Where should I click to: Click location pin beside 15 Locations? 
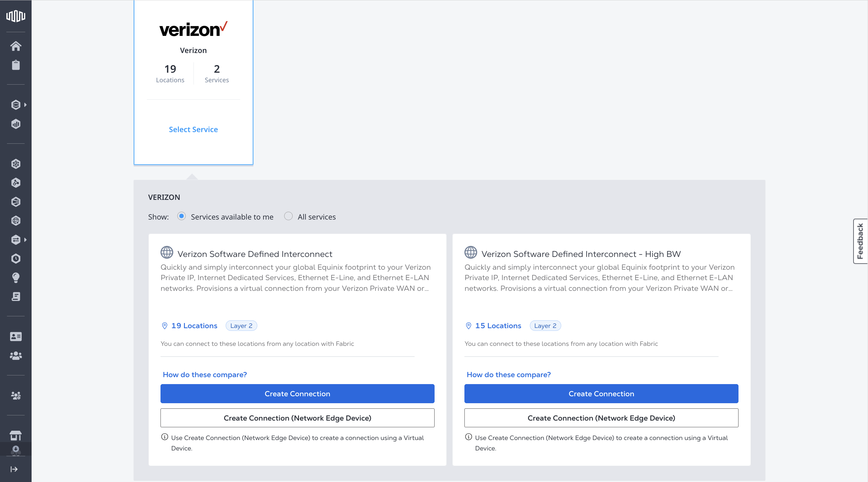(x=468, y=326)
